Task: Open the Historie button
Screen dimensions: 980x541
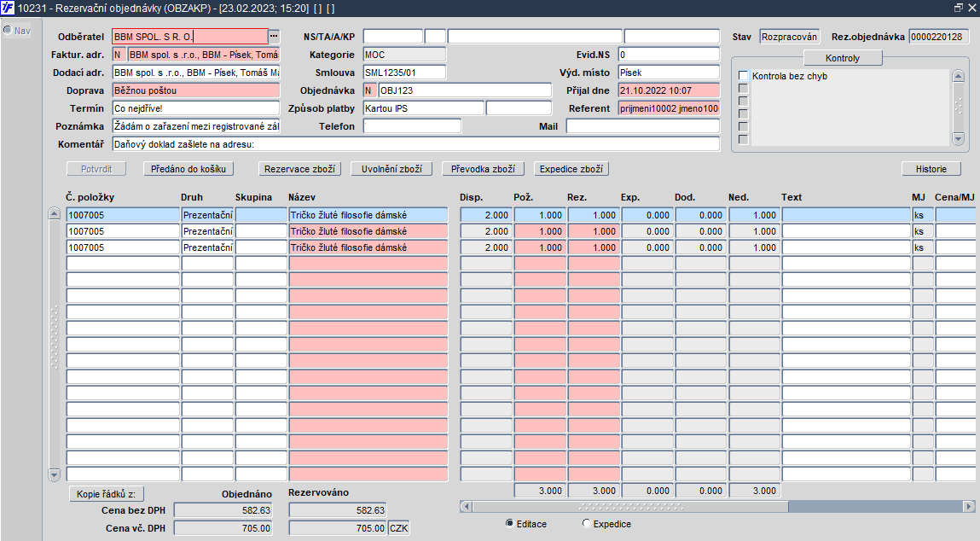Action: click(x=931, y=169)
